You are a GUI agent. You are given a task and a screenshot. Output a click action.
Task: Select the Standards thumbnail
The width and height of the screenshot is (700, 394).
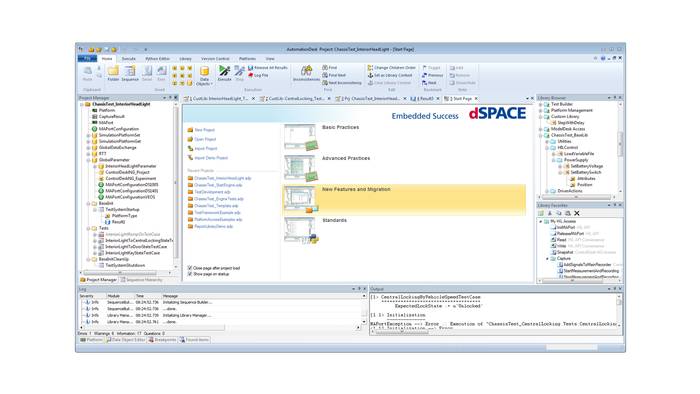[301, 230]
